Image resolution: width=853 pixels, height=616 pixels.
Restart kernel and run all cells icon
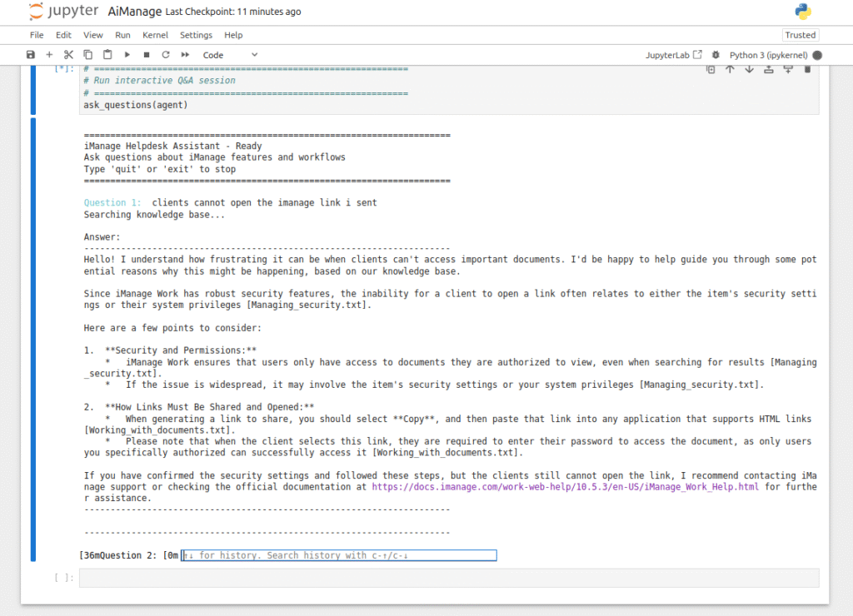point(185,54)
